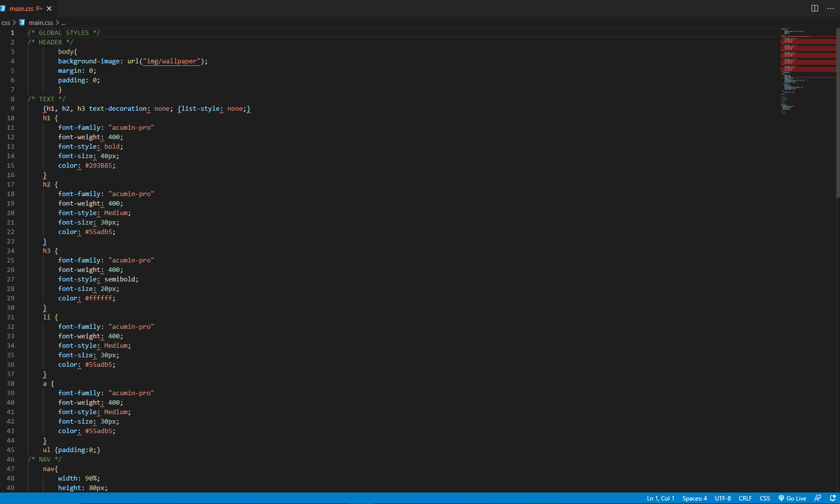Click the nav{ selector line
The image size is (840, 504).
pos(50,469)
